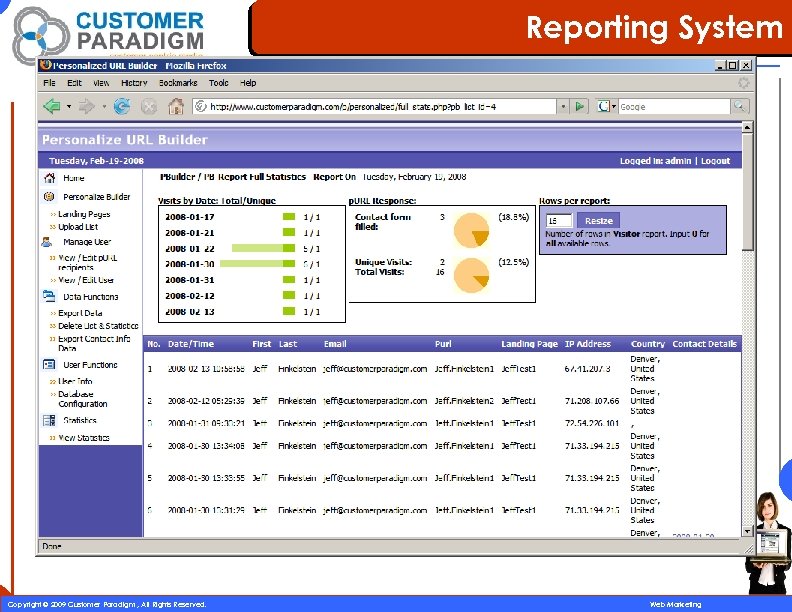This screenshot has width=792, height=612.
Task: Click the rows per report input field
Action: (559, 221)
